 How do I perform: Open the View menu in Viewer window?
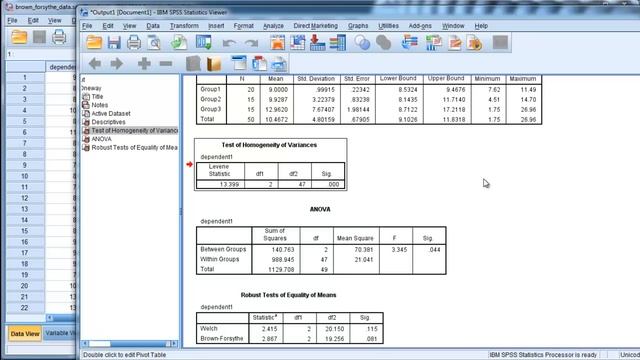click(x=129, y=26)
